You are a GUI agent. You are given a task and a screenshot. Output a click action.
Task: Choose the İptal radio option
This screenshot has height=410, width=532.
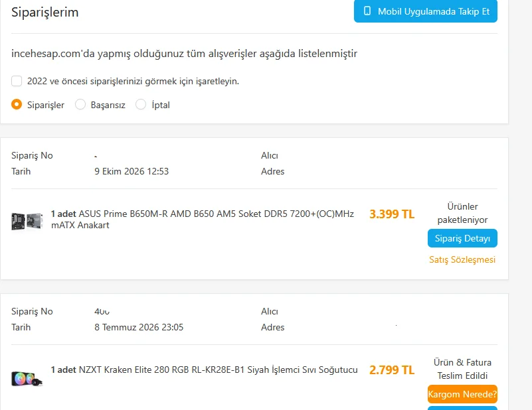141,104
